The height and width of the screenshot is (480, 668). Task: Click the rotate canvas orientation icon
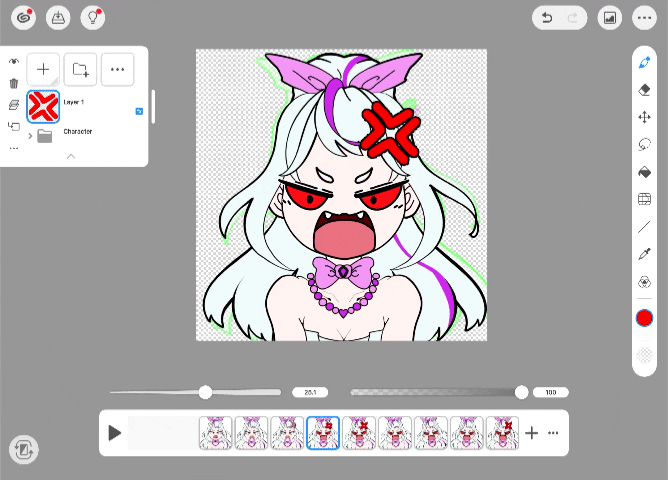click(23, 449)
